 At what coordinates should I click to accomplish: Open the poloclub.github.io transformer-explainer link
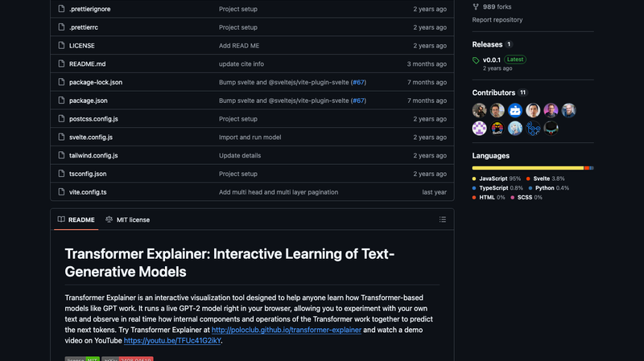point(287,330)
